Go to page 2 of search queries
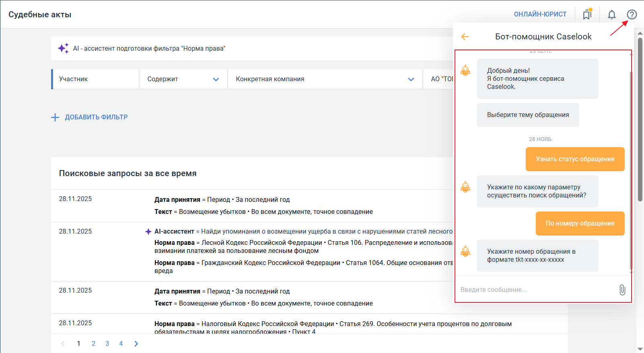The image size is (644, 353). [x=93, y=343]
